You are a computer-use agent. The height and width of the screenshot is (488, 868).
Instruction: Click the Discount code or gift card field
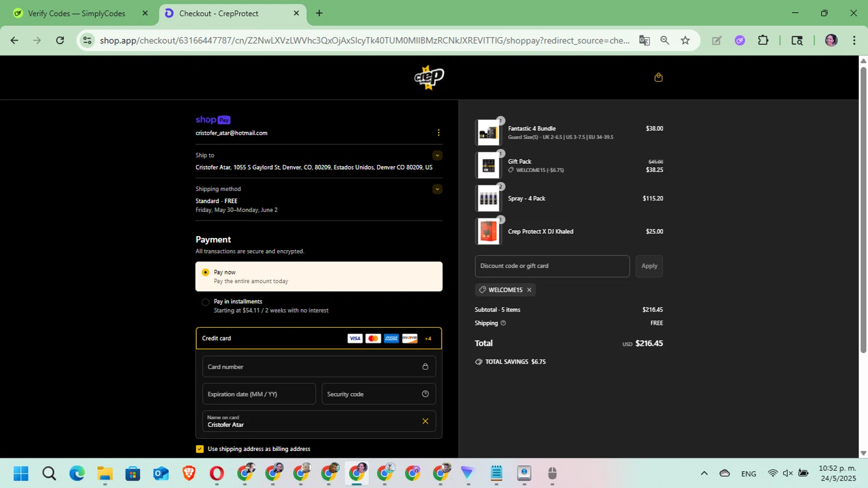point(552,266)
